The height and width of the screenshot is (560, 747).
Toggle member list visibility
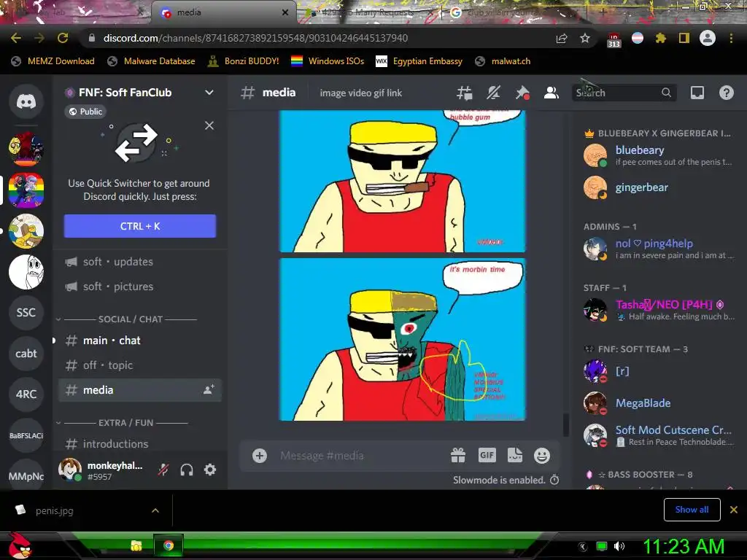point(551,93)
